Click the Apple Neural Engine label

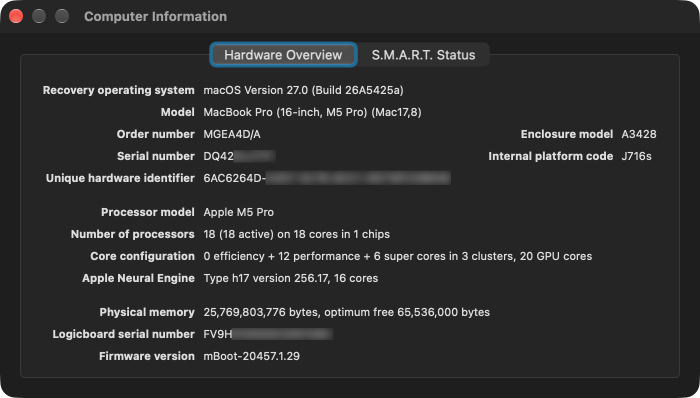pyautogui.click(x=138, y=278)
